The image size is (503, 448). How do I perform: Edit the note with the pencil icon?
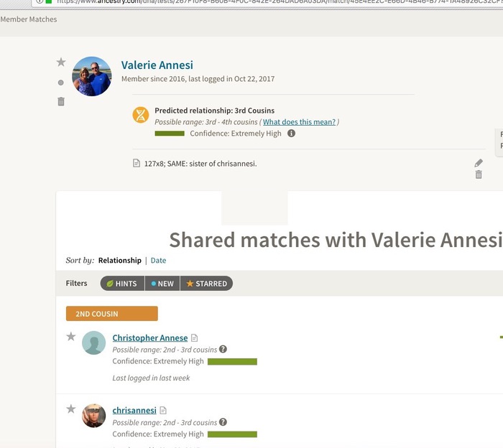[479, 163]
